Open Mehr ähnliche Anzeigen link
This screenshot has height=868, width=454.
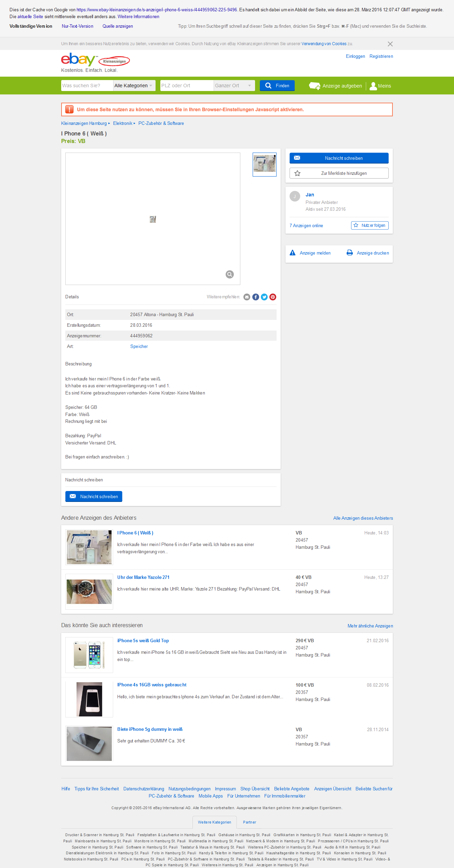coord(370,626)
